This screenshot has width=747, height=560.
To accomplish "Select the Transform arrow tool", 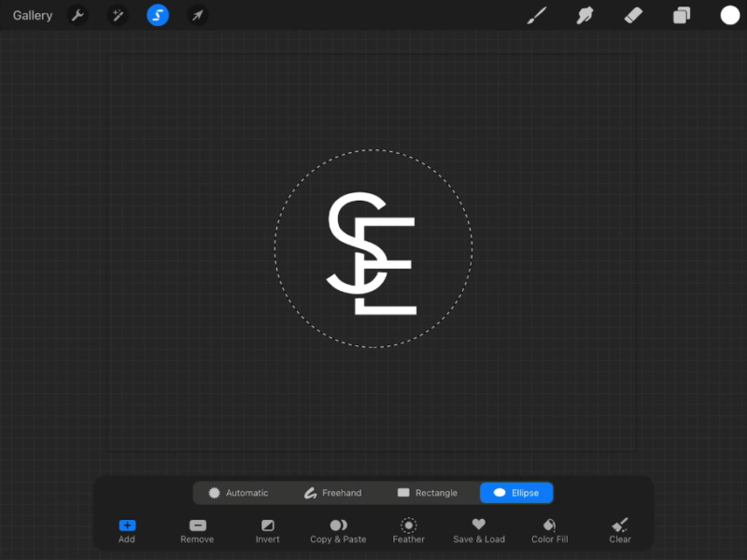I will (x=196, y=15).
